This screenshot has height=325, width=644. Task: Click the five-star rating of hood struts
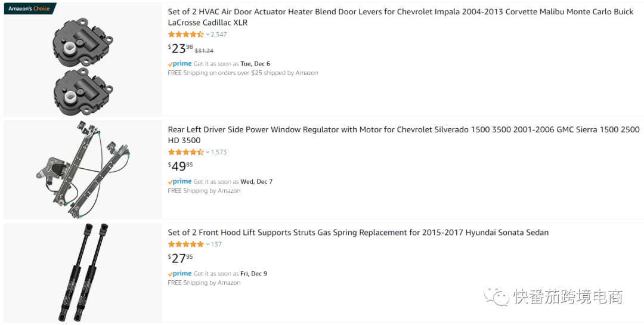click(185, 244)
